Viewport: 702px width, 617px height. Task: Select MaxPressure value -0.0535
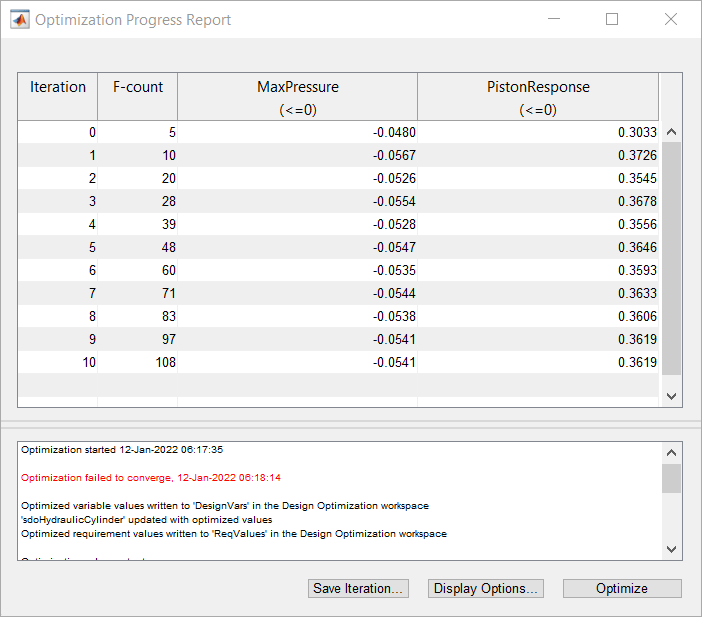pos(298,270)
